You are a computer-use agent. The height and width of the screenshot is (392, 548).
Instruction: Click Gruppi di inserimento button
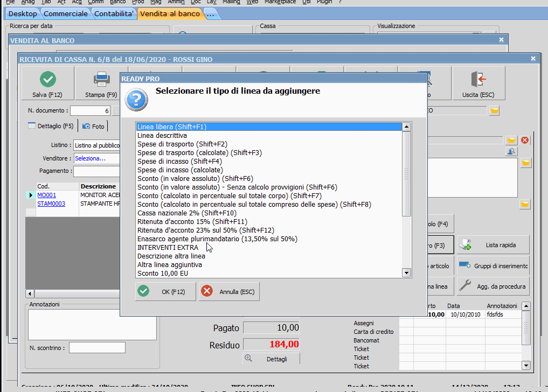[492, 266]
